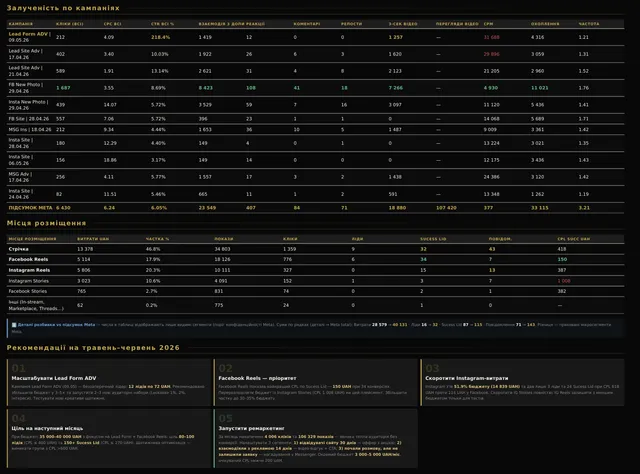The width and height of the screenshot is (640, 474).
Task: Click the ПІДСУМОК META total row
Action: point(315,208)
